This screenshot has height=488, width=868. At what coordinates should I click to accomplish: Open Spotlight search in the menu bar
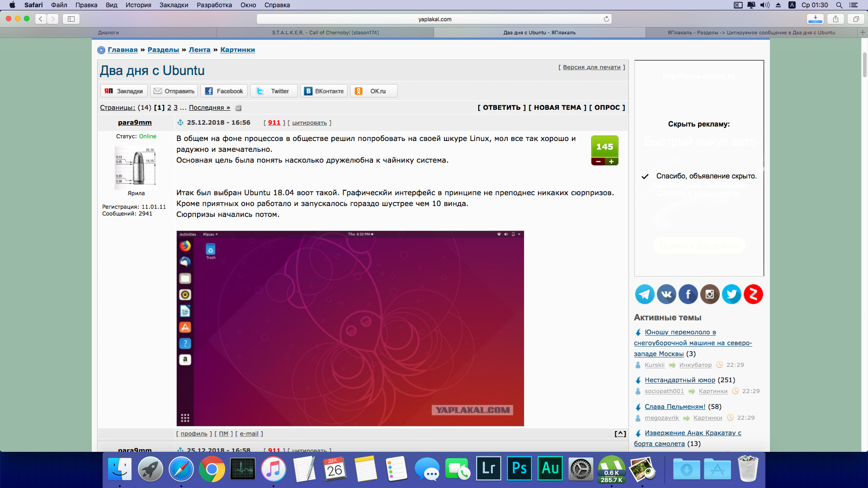point(839,5)
